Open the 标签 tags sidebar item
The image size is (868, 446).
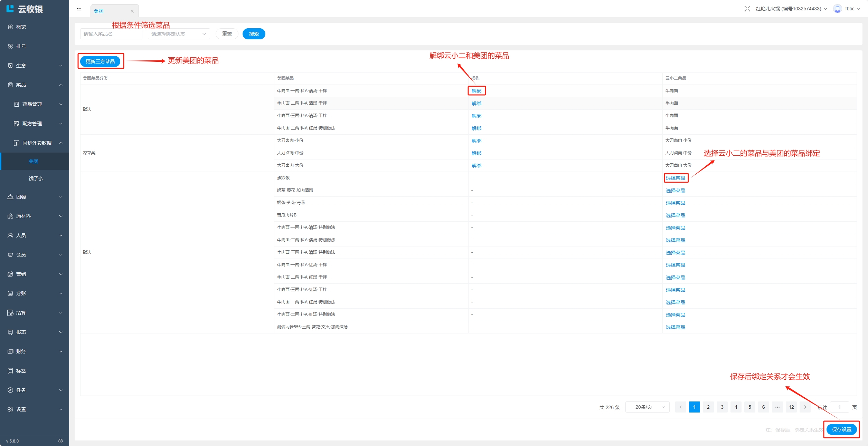click(x=21, y=371)
